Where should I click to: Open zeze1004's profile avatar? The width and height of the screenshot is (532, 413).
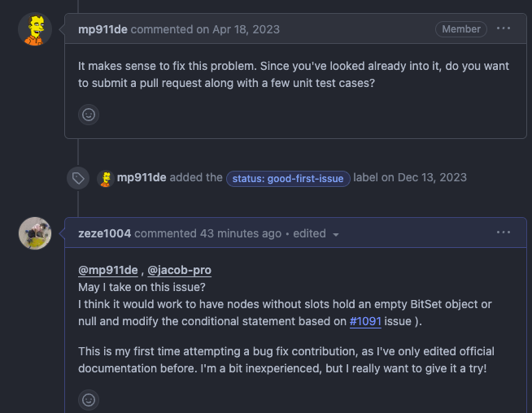pos(35,233)
